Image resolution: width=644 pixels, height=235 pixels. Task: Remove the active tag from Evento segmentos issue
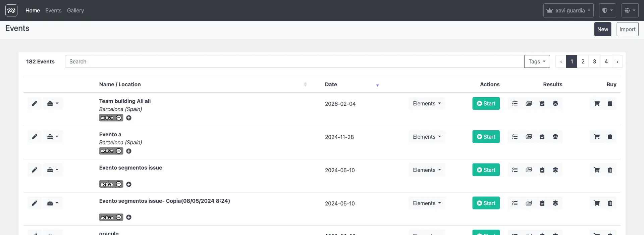pos(119,184)
